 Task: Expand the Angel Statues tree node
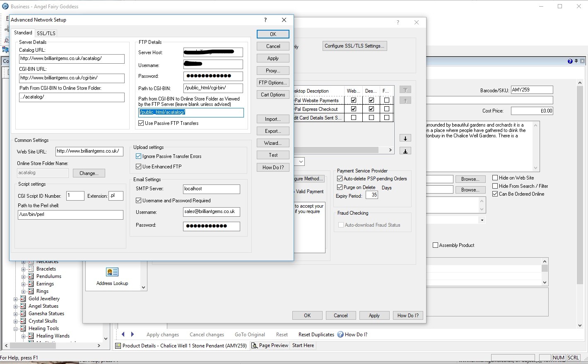(x=16, y=307)
